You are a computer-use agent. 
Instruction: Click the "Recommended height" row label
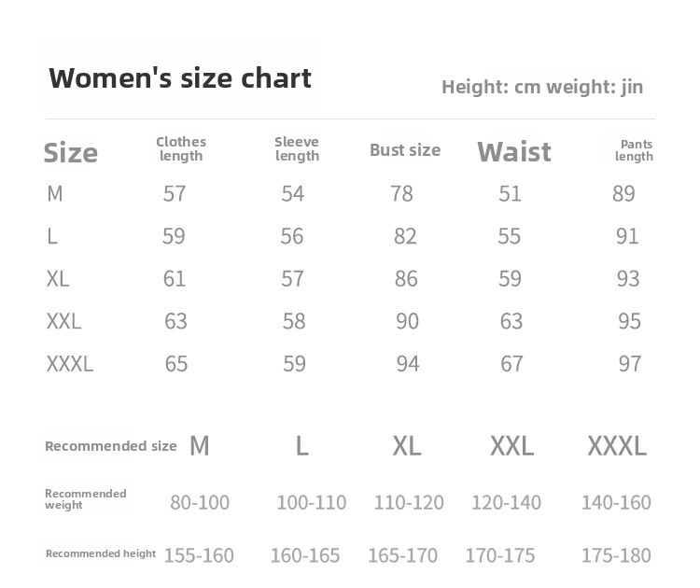(x=101, y=554)
